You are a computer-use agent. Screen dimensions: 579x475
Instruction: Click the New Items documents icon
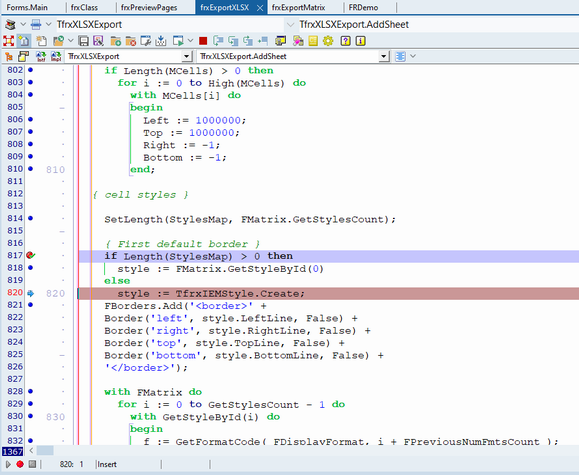[41, 41]
